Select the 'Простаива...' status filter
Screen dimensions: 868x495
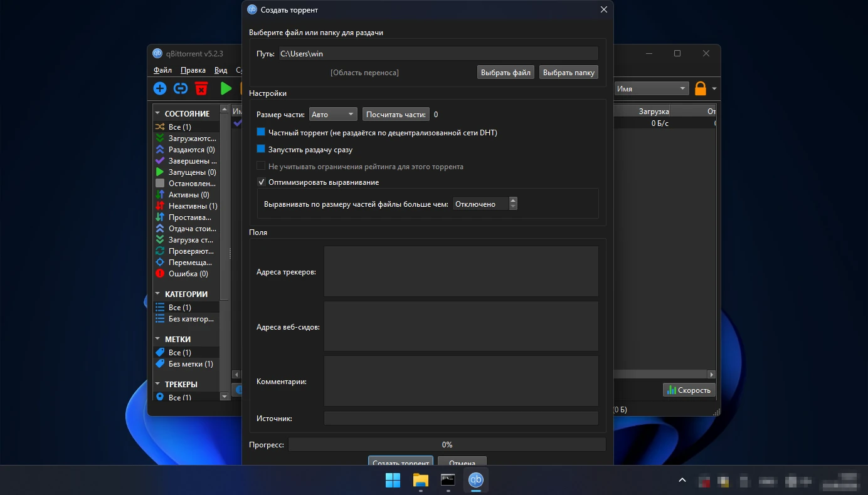coord(186,217)
